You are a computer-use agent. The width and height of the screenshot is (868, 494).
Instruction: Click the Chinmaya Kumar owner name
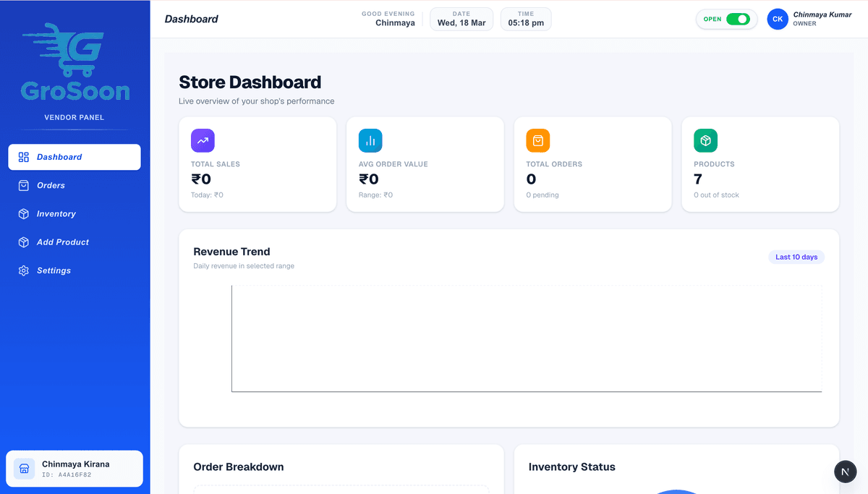coord(822,14)
